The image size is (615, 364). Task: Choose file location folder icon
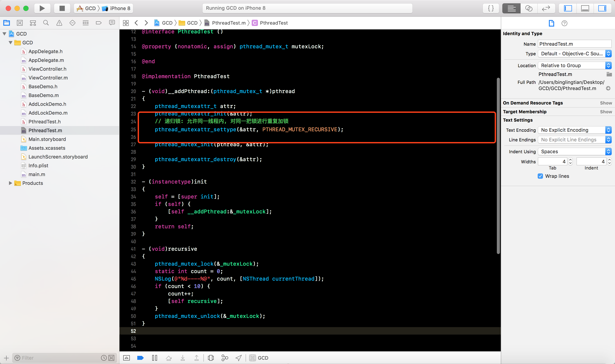pos(609,74)
